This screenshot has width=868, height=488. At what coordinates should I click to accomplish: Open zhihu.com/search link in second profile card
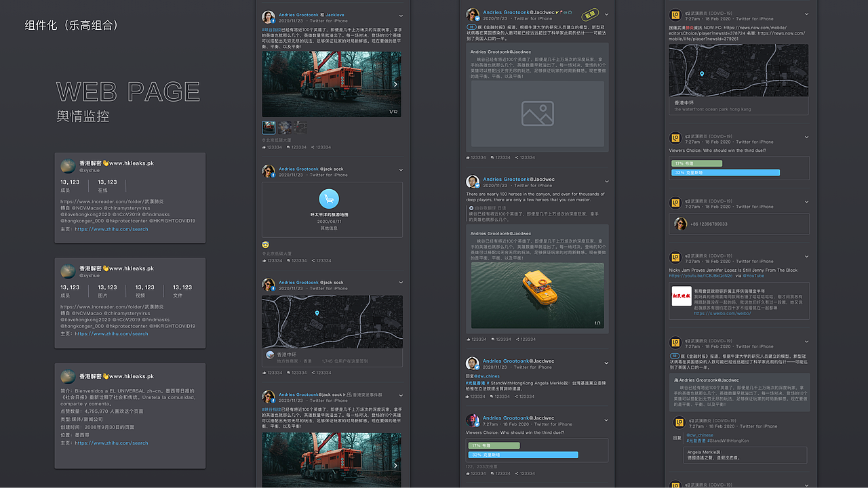[x=111, y=333]
